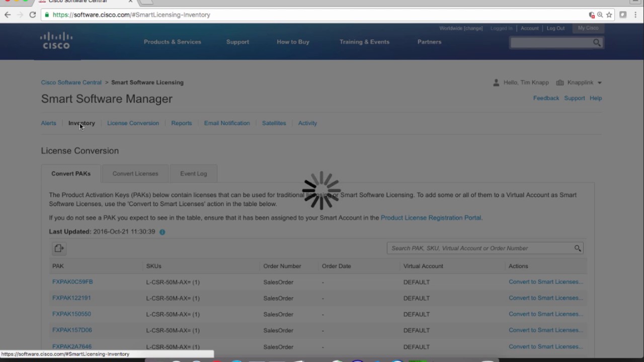Click Worldwide [change] link

point(461,28)
